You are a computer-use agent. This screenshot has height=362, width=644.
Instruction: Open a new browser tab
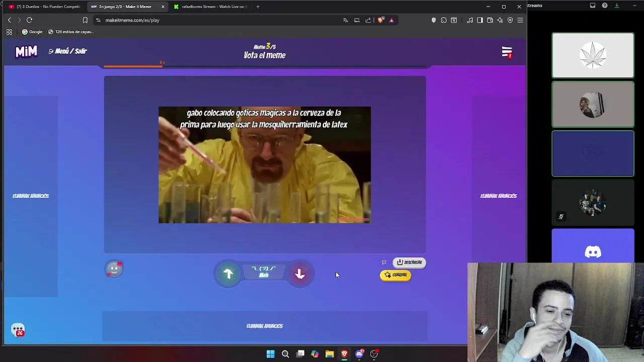point(258,7)
